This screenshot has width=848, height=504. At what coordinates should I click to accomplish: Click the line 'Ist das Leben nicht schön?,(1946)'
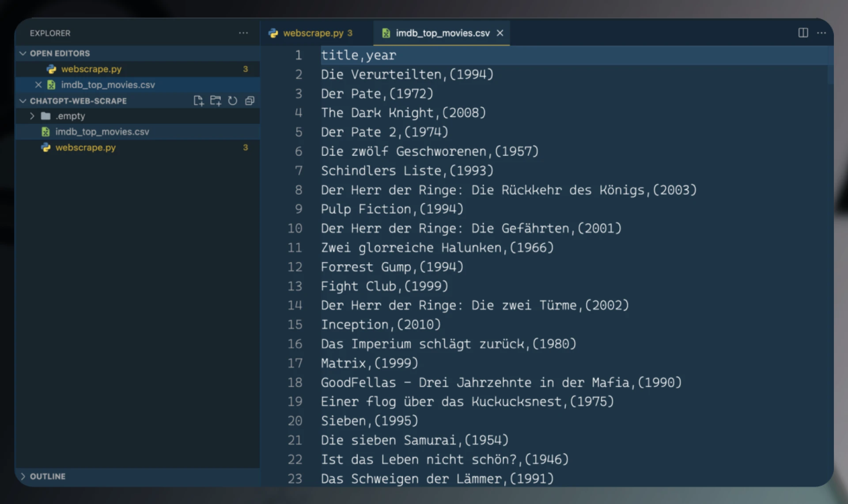[x=444, y=459]
